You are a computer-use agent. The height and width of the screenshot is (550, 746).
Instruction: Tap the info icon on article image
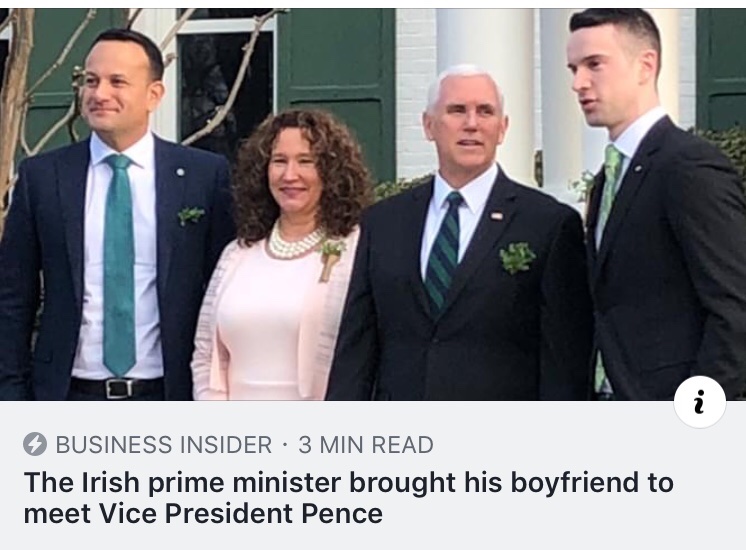[700, 402]
